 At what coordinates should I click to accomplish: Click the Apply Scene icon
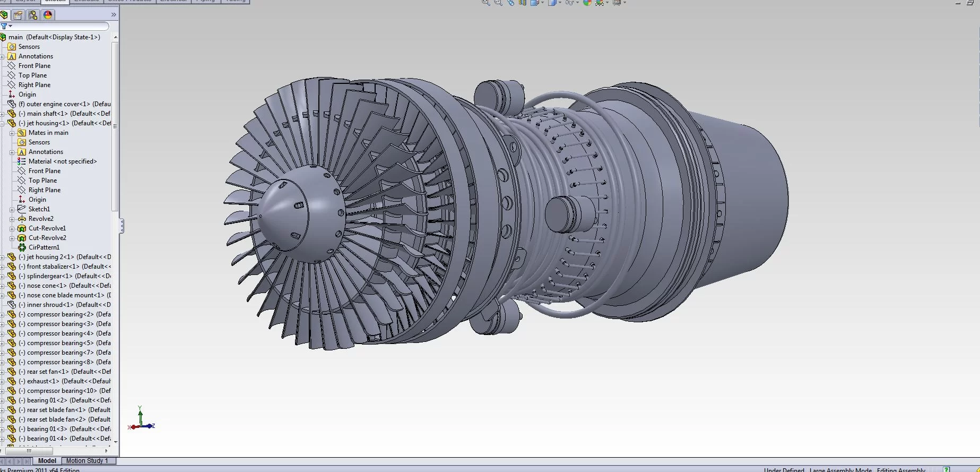(600, 3)
